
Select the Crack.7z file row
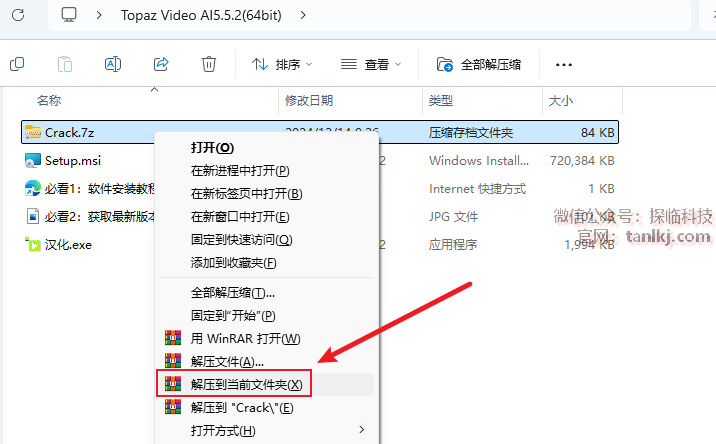[x=320, y=132]
